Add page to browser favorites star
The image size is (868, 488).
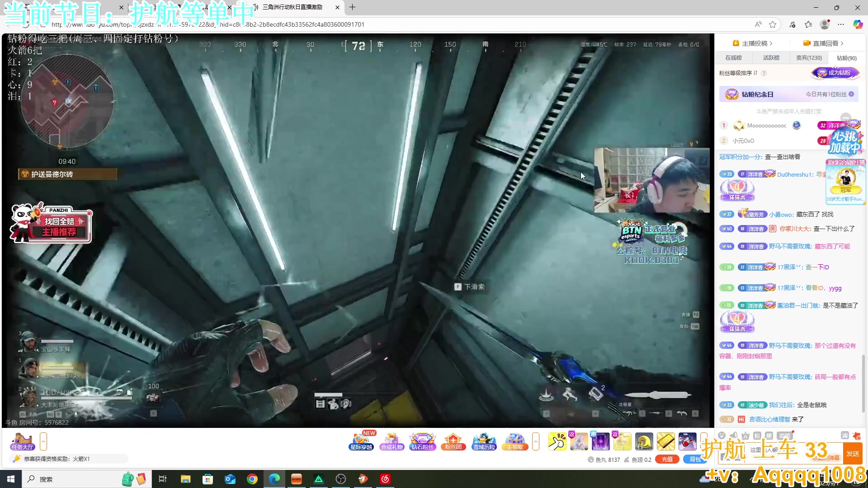(773, 24)
